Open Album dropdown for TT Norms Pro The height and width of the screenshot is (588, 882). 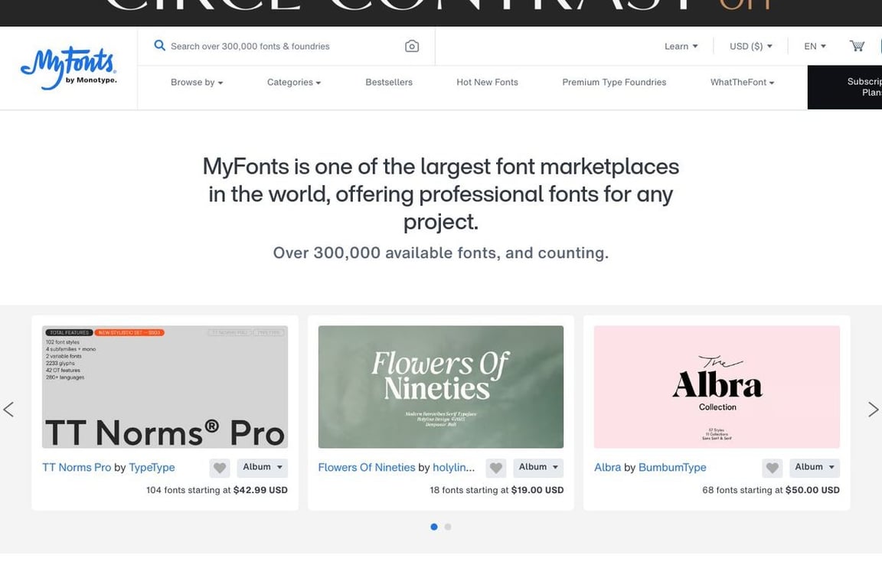tap(262, 468)
